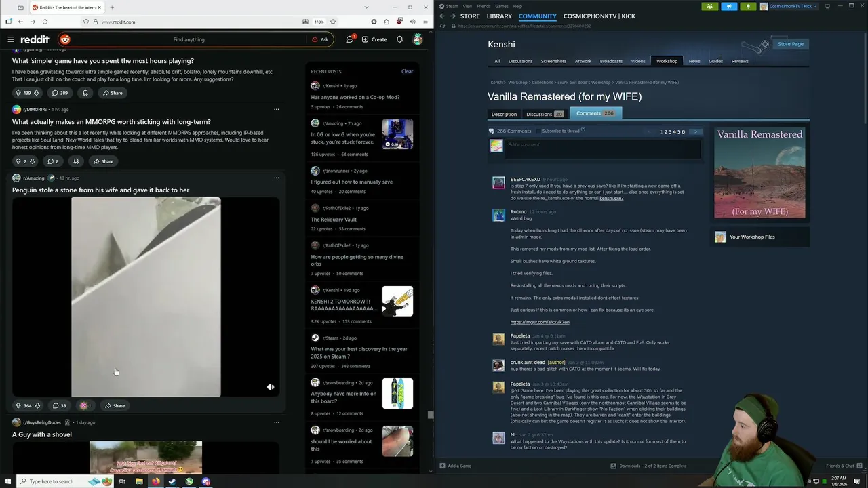Switch to Discussions tab with 20
This screenshot has height=488, width=868.
tap(545, 114)
